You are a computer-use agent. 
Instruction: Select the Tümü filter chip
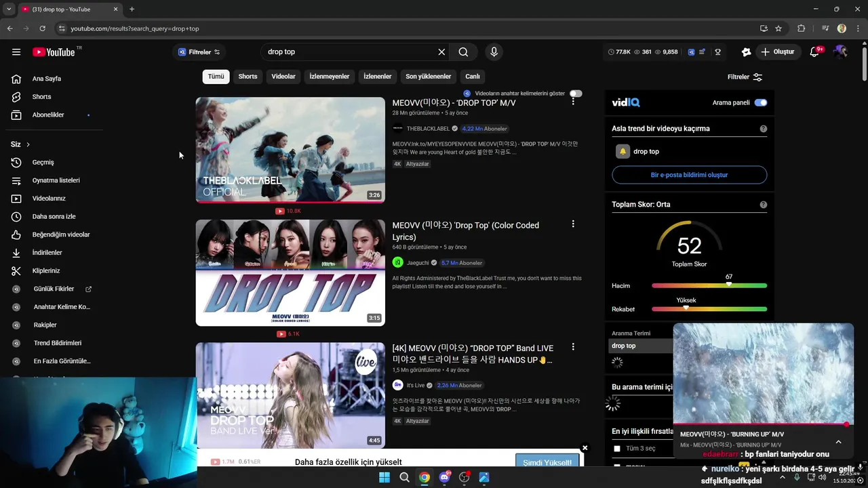tap(216, 77)
